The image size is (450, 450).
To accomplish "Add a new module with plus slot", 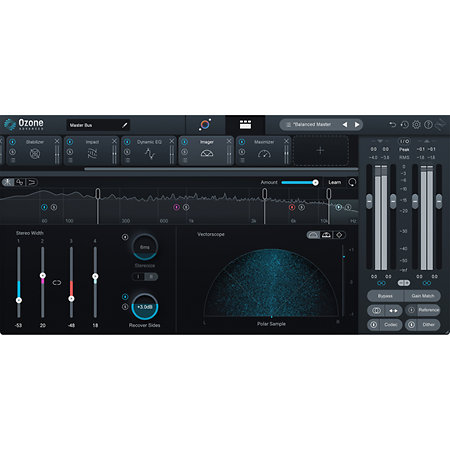I will click(321, 151).
